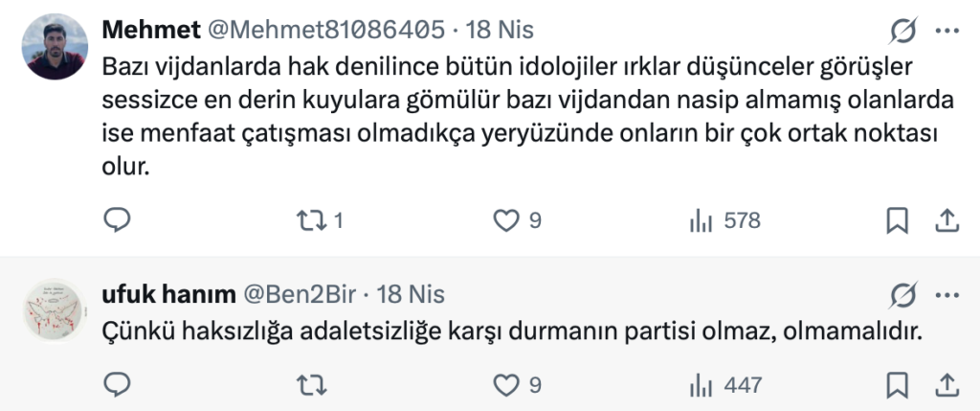Open more options for Mehmet's tweet

pyautogui.click(x=947, y=32)
